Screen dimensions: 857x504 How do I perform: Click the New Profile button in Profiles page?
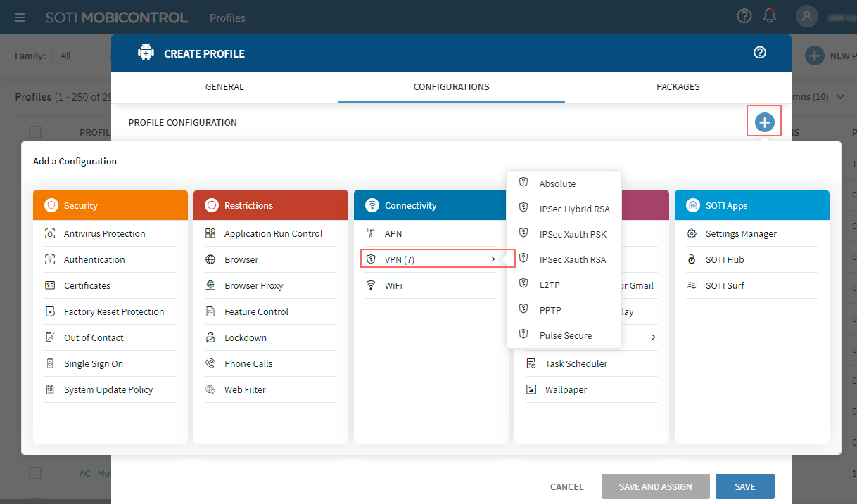tap(831, 56)
